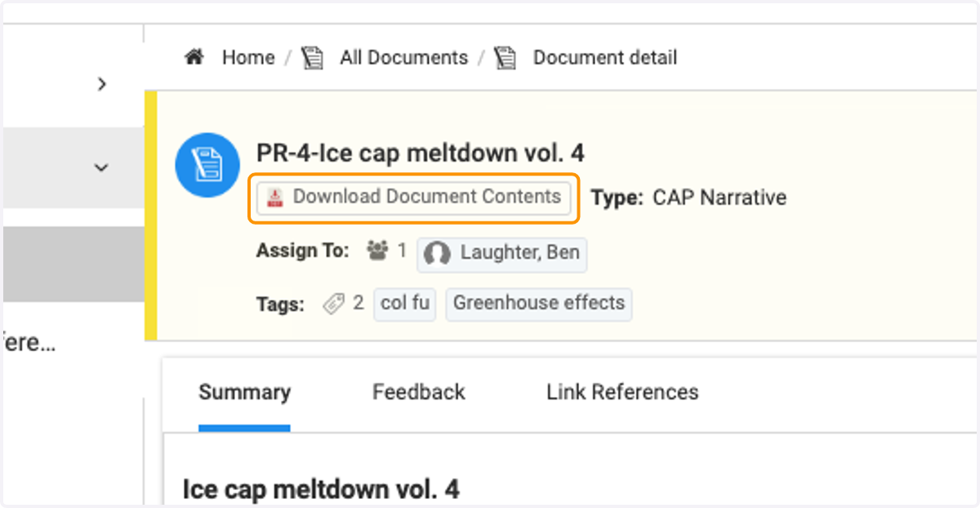Click CAP Narrative type value
The image size is (980, 508).
pos(719,198)
